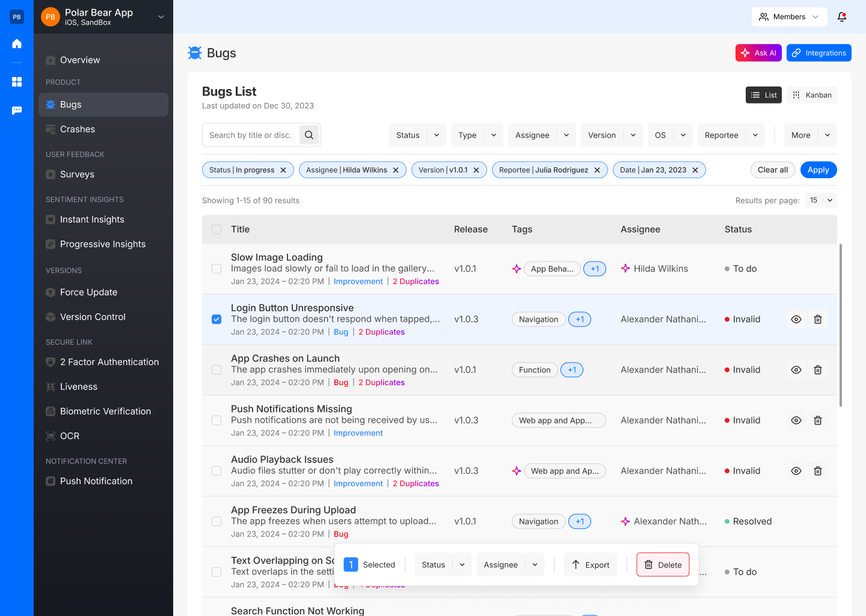Viewport: 866px width, 616px height.
Task: Remove the Version v1.0.1 filter chip
Action: click(476, 170)
